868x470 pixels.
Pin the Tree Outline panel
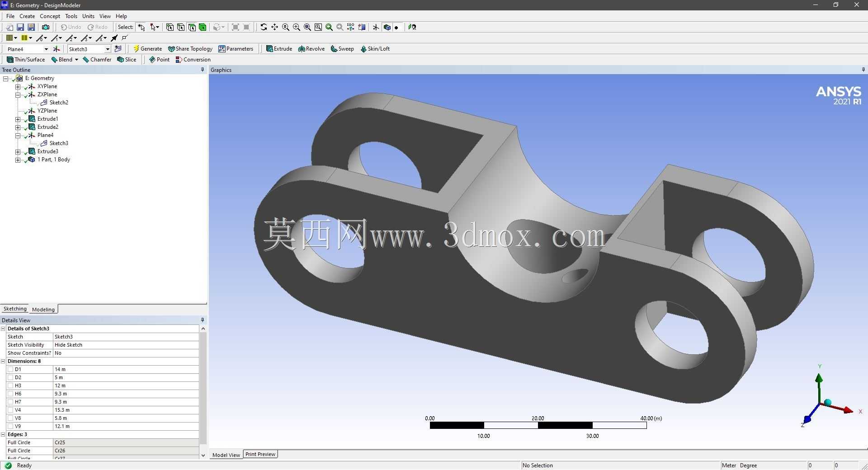click(202, 70)
